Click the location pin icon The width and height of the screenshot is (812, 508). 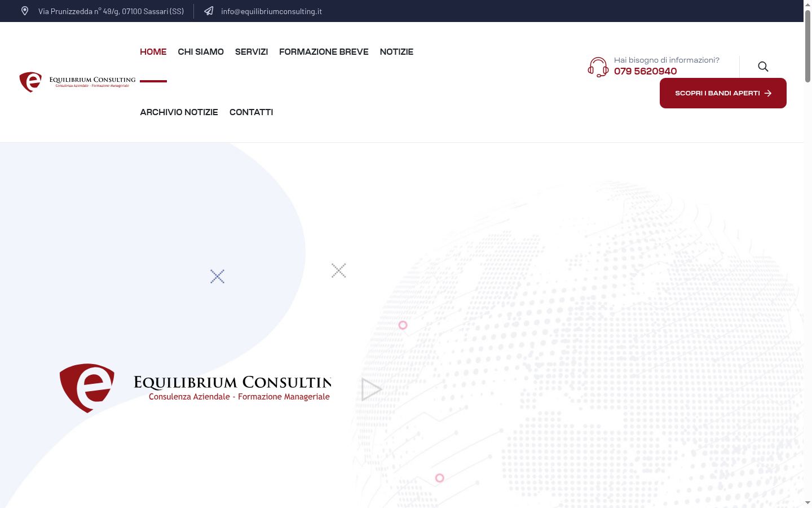(25, 11)
